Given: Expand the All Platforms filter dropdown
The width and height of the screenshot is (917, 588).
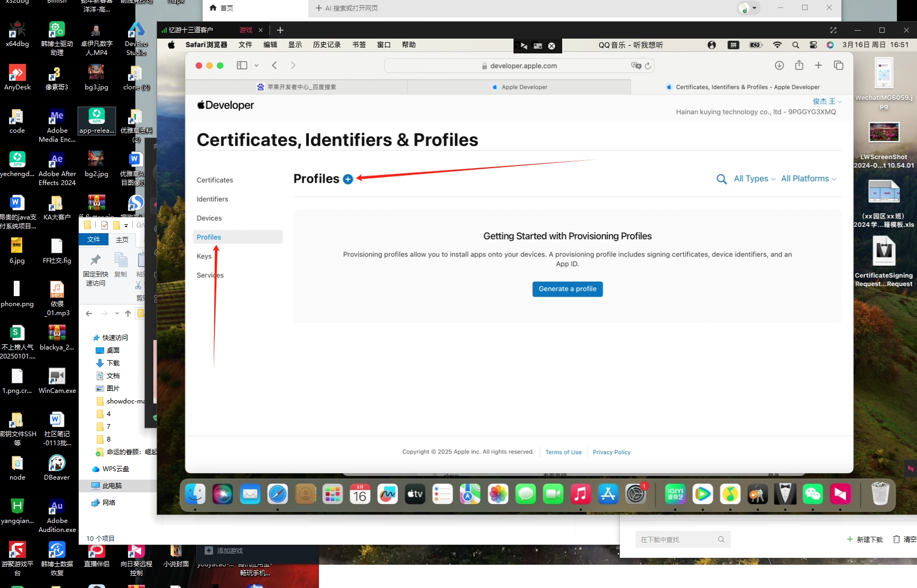Looking at the screenshot, I should (x=809, y=179).
